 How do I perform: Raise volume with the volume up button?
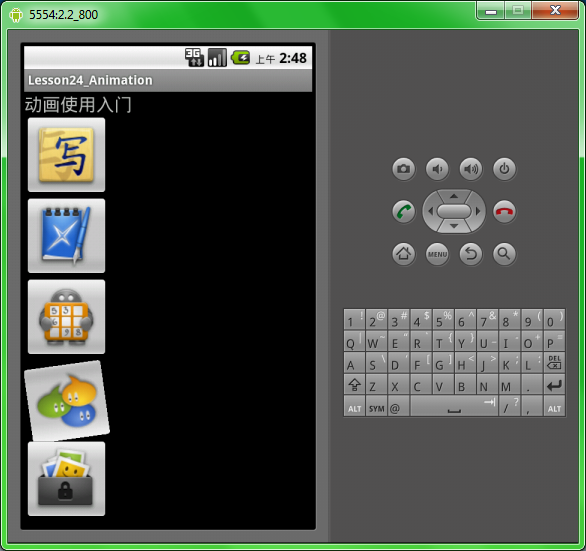(x=471, y=169)
